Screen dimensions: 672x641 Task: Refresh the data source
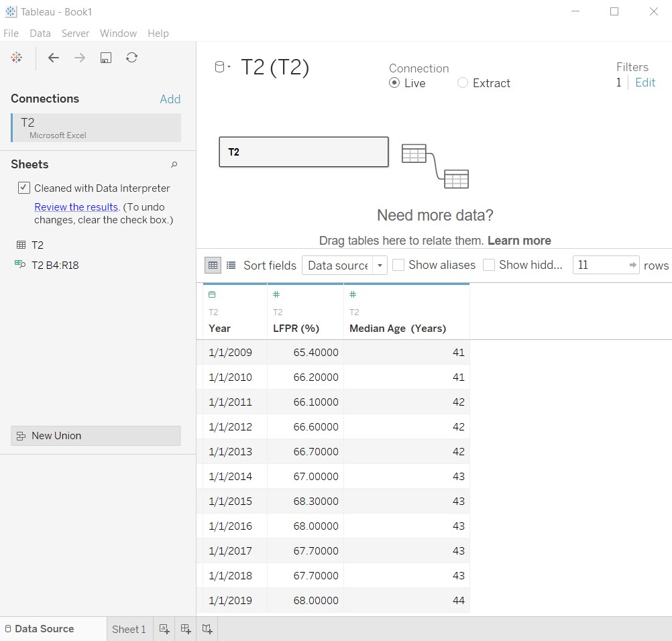131,58
